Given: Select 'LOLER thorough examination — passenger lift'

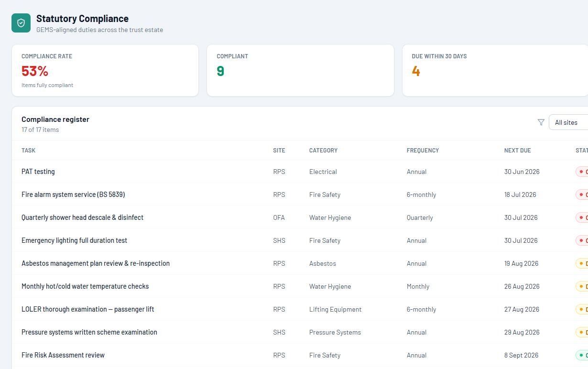Looking at the screenshot, I should click(x=87, y=309).
